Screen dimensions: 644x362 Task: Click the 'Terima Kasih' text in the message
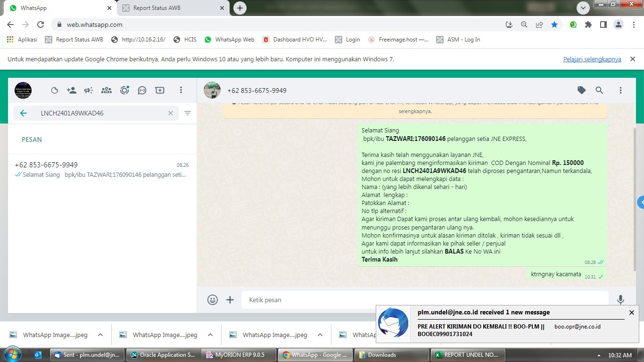(x=380, y=259)
